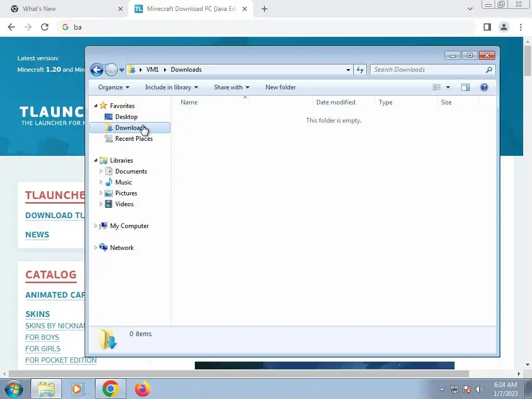
Task: Open Windows Start button
Action: coord(14,389)
